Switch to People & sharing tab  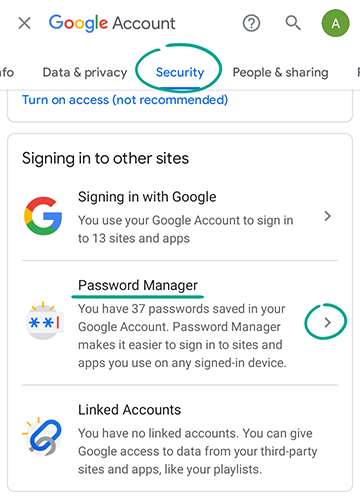(280, 72)
